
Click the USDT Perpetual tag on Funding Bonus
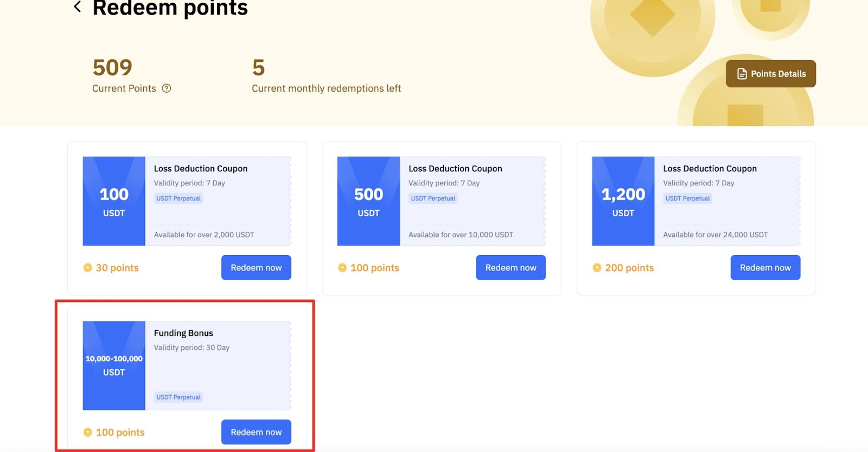click(178, 397)
